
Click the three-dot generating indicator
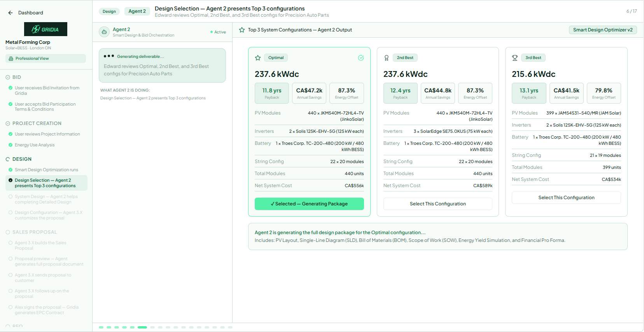point(109,56)
